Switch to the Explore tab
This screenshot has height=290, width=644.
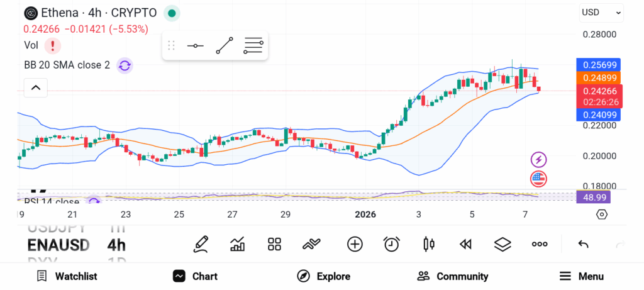(324, 276)
